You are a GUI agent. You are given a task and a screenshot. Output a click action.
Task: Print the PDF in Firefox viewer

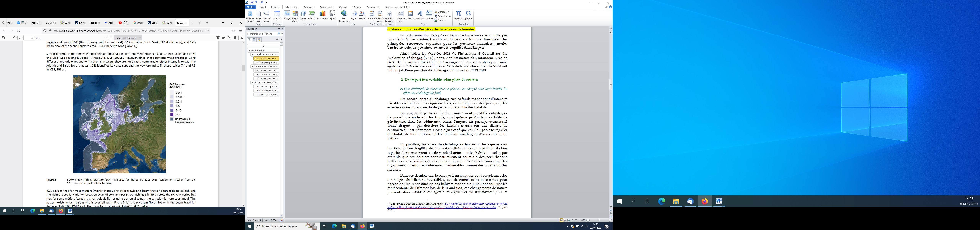[x=224, y=38]
